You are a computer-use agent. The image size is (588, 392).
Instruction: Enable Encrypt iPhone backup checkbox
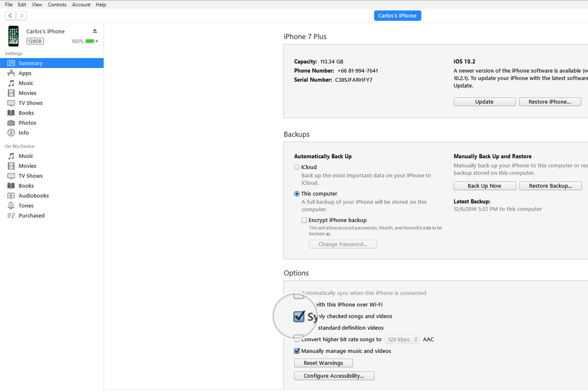pos(304,220)
